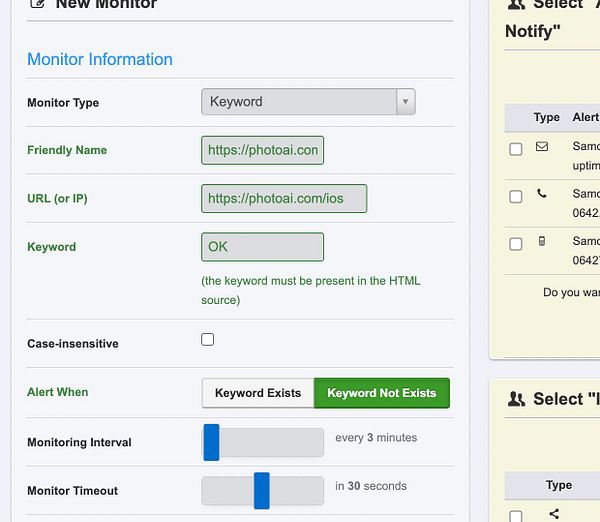
Task: Check the email alert contact checkbox
Action: 516,149
